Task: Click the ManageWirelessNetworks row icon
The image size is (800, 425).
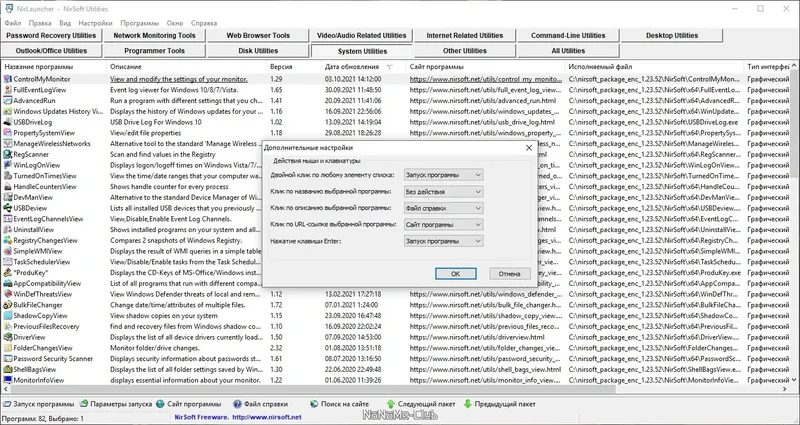Action: click(7, 143)
